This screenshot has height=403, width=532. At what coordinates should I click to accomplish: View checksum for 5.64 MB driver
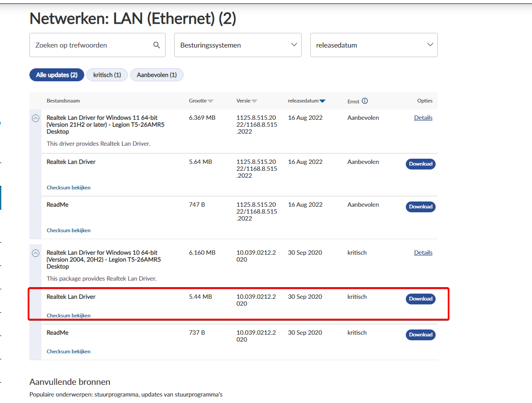click(x=69, y=188)
